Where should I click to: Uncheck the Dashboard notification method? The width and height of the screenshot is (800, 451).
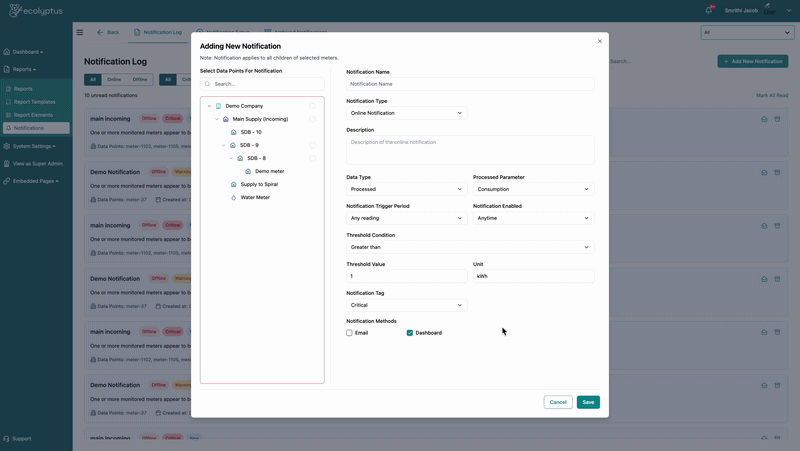[410, 333]
